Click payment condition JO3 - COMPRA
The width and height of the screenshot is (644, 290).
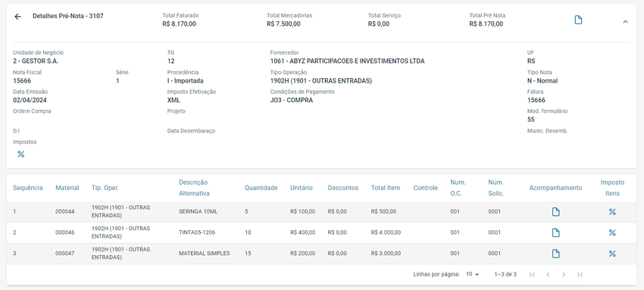pyautogui.click(x=292, y=100)
